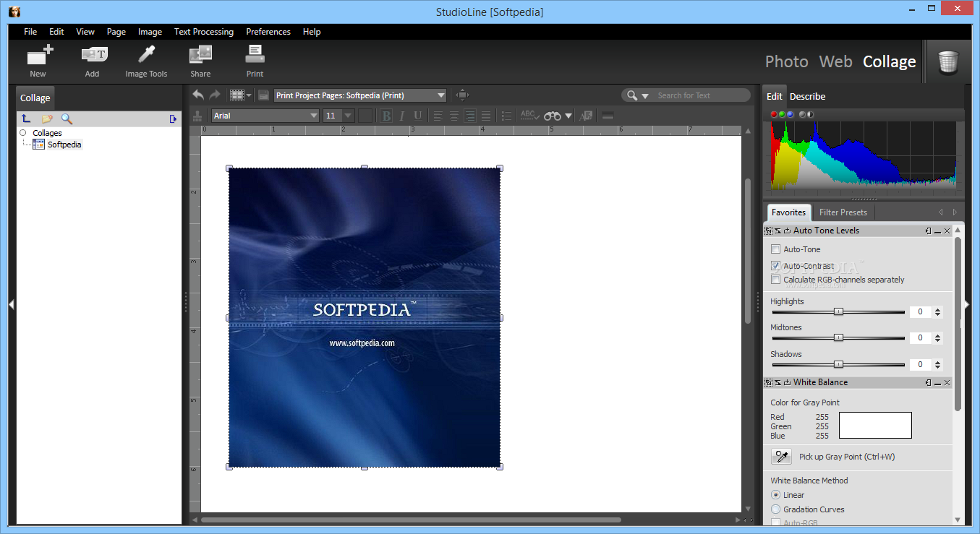The width and height of the screenshot is (980, 534).
Task: Select the Linear white balance method
Action: pyautogui.click(x=776, y=495)
